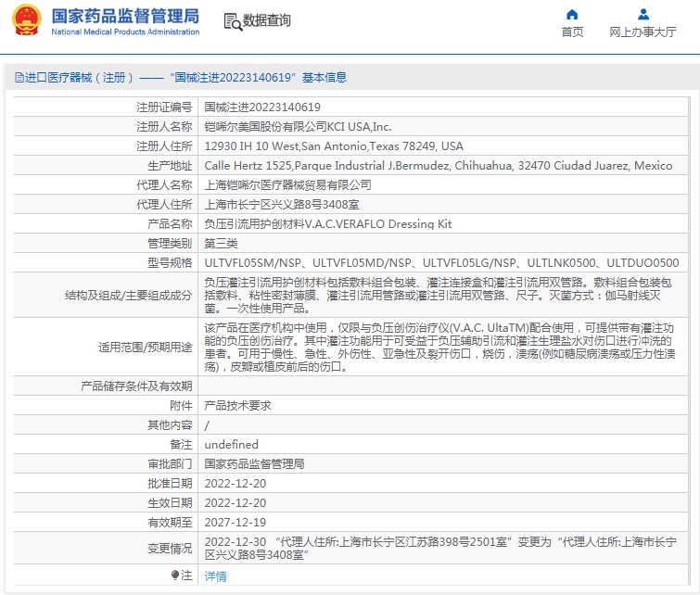Click the lightbulb icon beside 注

[x=175, y=576]
